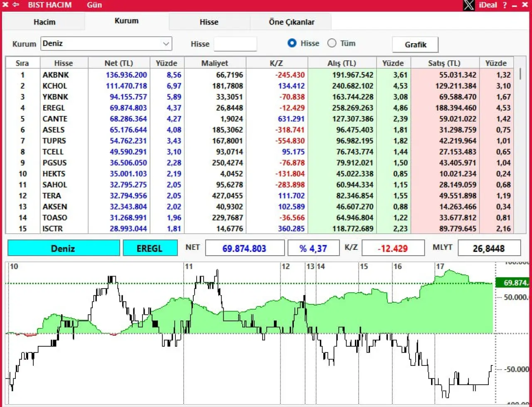Sort the table by Net (TL) column header
The image size is (532, 407).
click(x=119, y=63)
